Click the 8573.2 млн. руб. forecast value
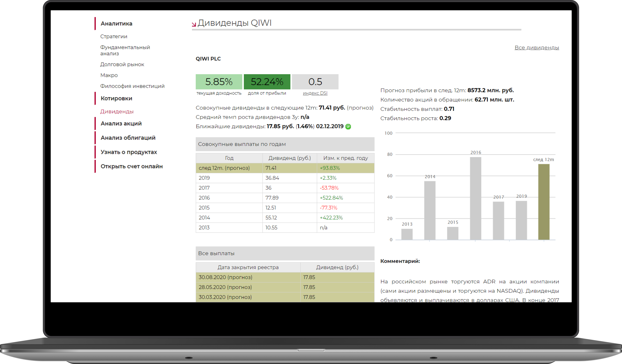 [490, 90]
